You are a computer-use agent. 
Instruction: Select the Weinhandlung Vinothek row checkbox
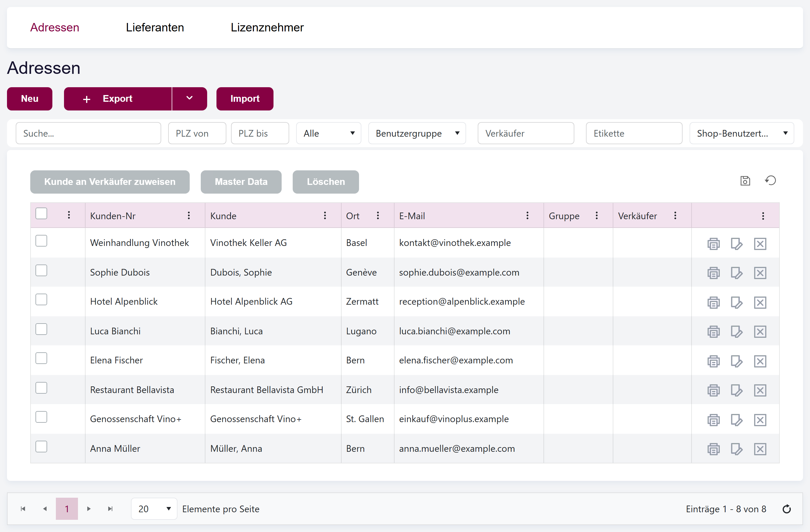(x=41, y=241)
